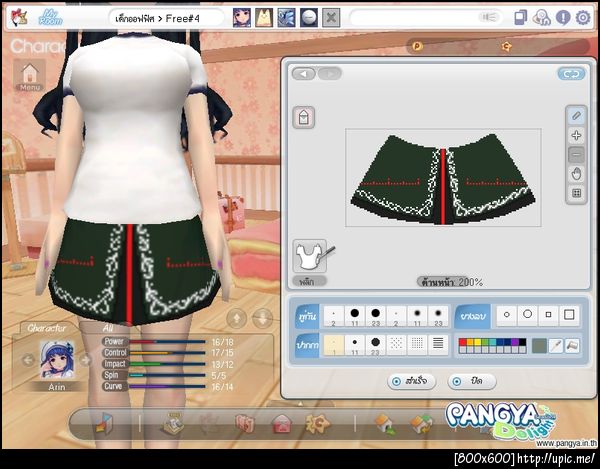The width and height of the screenshot is (600, 469).
Task: Switch to the ปากกา pen tab
Action: 307,345
